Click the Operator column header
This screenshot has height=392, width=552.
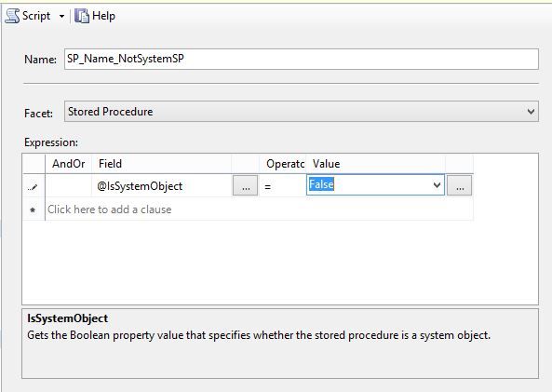coord(283,164)
